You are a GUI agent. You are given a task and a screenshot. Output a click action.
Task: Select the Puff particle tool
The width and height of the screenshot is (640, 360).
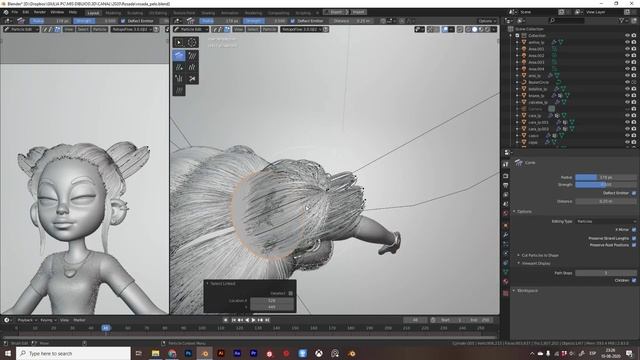(x=179, y=78)
